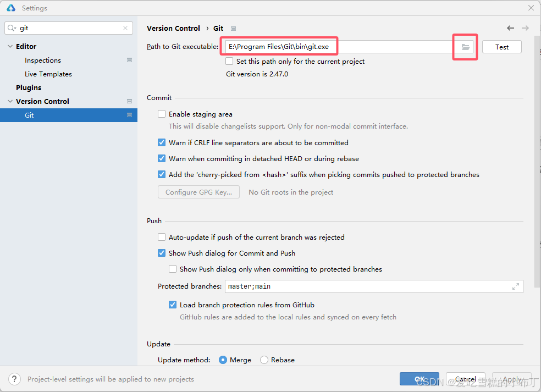The height and width of the screenshot is (392, 541).
Task: Click the Update section header
Action: point(159,344)
